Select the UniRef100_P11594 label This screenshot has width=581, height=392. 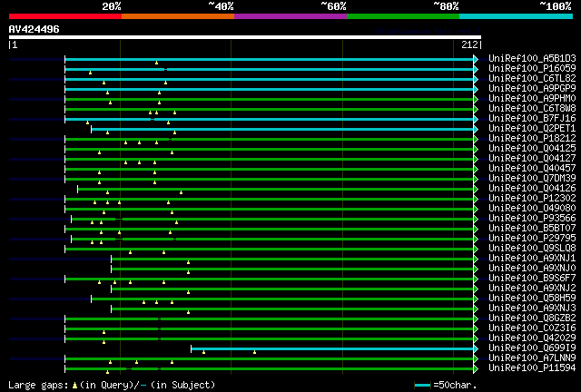click(532, 368)
